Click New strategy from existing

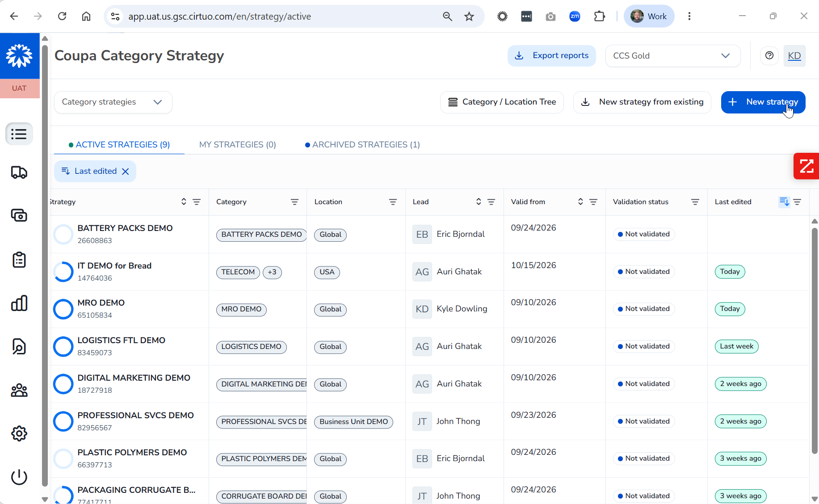click(x=642, y=102)
